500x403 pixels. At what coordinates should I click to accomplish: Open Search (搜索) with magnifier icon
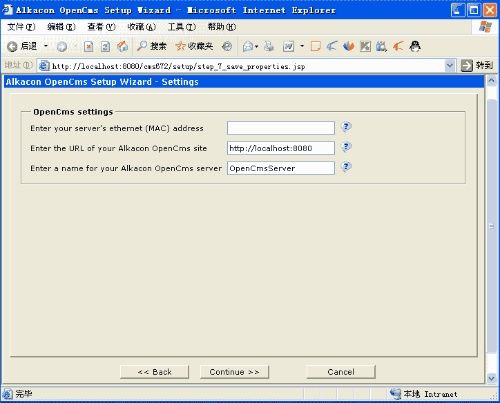coord(152,46)
